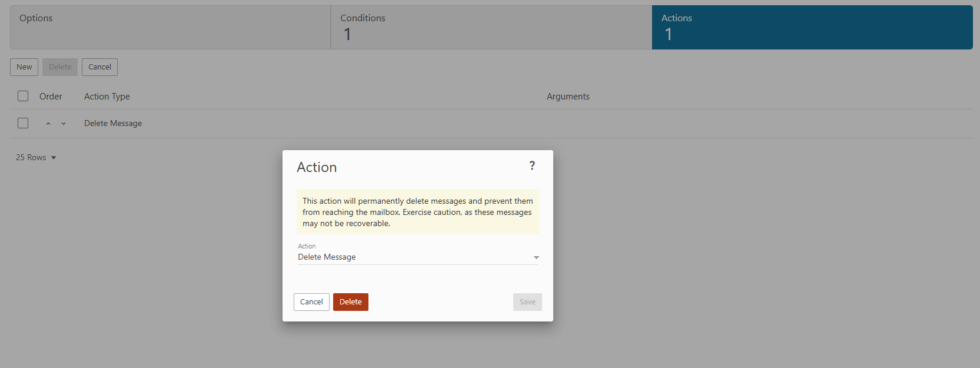Viewport: 980px width, 368px height.
Task: Check the Delete Message row checkbox
Action: click(x=23, y=123)
